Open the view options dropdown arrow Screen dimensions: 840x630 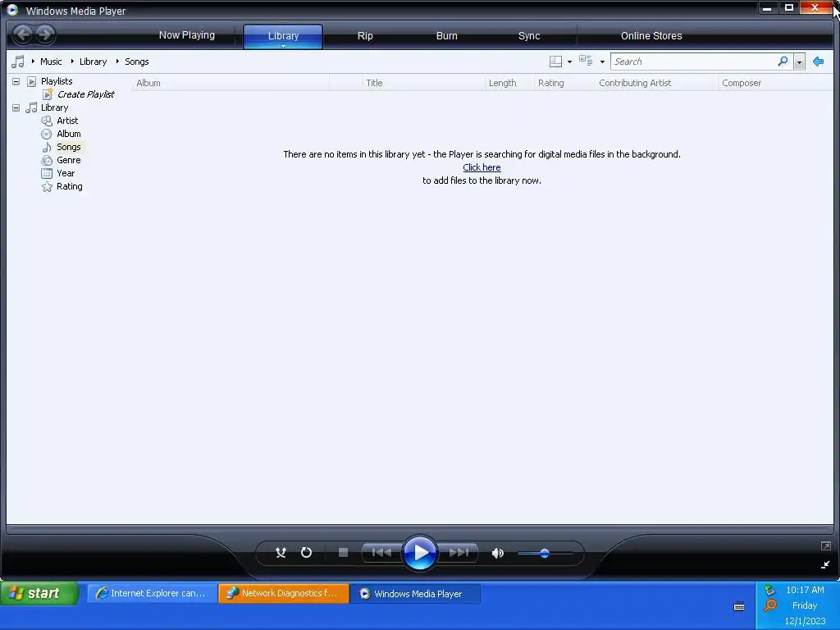pos(602,62)
